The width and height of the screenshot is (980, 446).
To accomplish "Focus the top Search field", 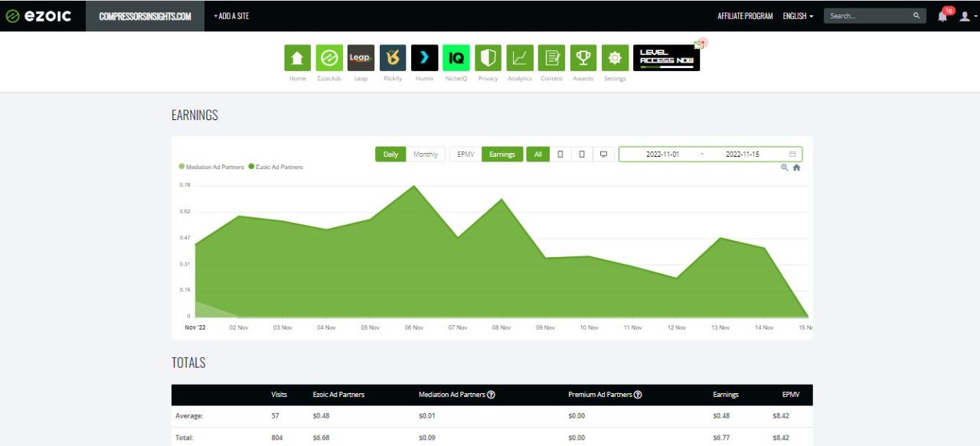I will [875, 16].
